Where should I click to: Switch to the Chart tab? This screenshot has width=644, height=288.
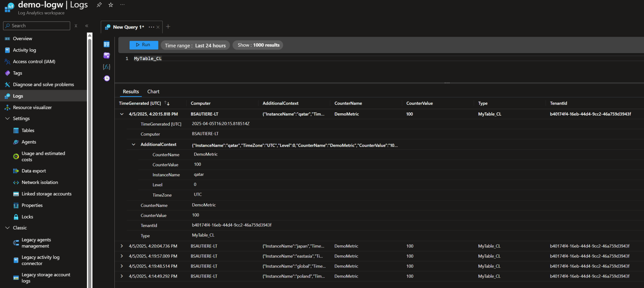[153, 91]
